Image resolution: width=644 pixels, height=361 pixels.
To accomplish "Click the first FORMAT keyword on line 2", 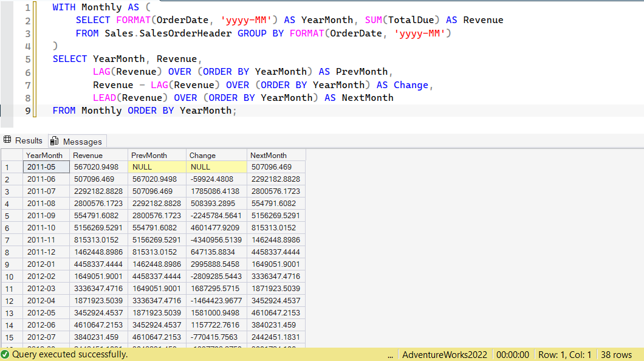I will click(x=134, y=19).
